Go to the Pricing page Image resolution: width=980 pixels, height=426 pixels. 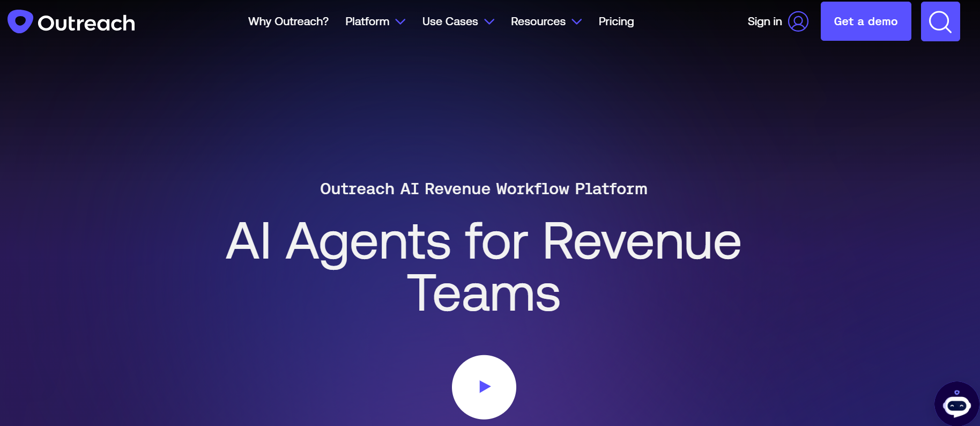[x=616, y=21]
